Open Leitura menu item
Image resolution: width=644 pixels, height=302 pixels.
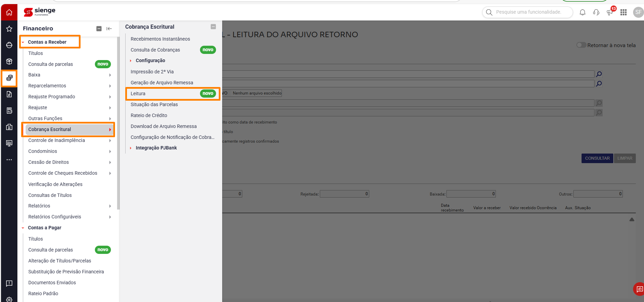(173, 94)
